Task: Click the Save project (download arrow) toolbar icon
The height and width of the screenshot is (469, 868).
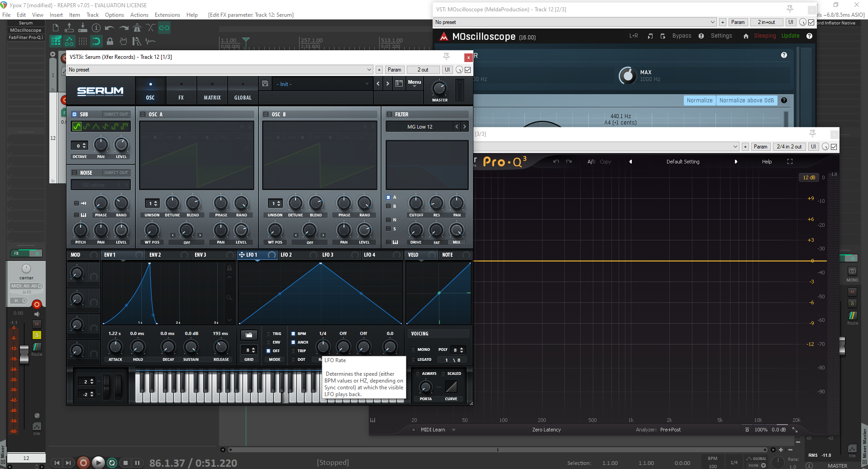Action: click(83, 28)
